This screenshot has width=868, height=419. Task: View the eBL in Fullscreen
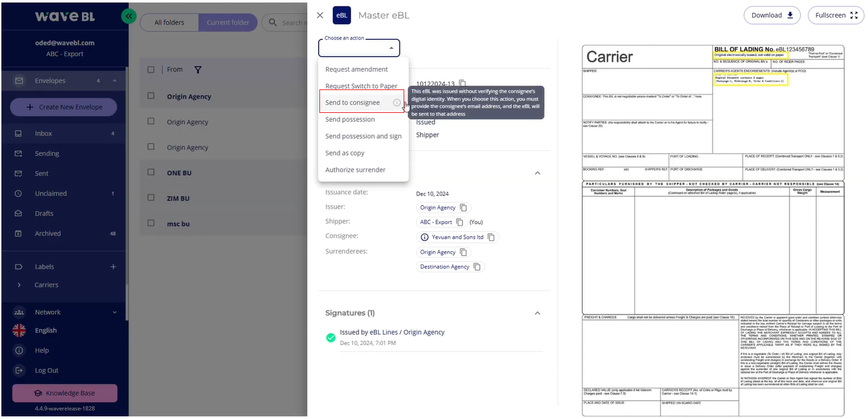click(x=836, y=15)
